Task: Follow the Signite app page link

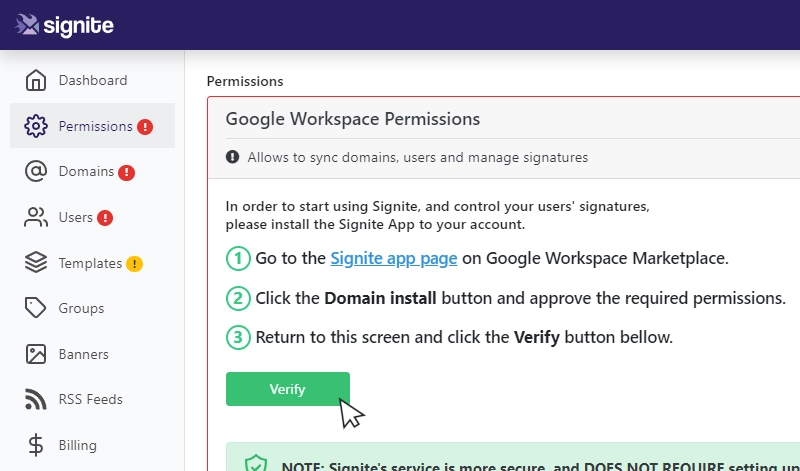Action: (393, 258)
